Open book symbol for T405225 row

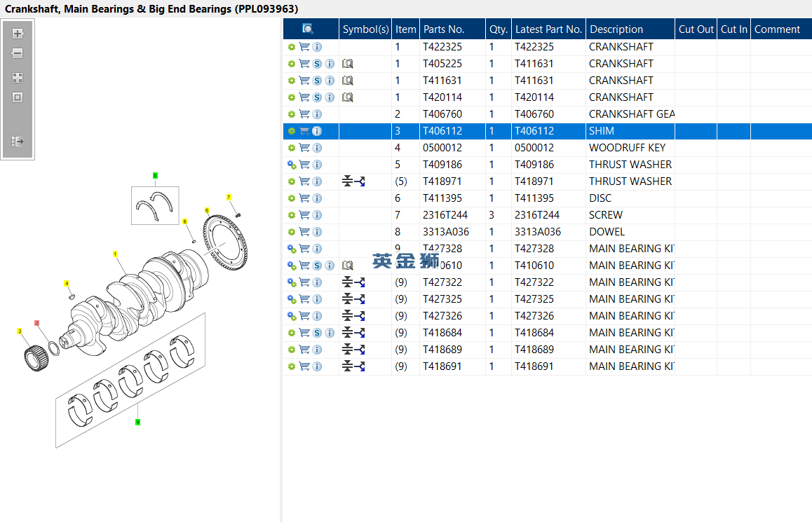(348, 64)
